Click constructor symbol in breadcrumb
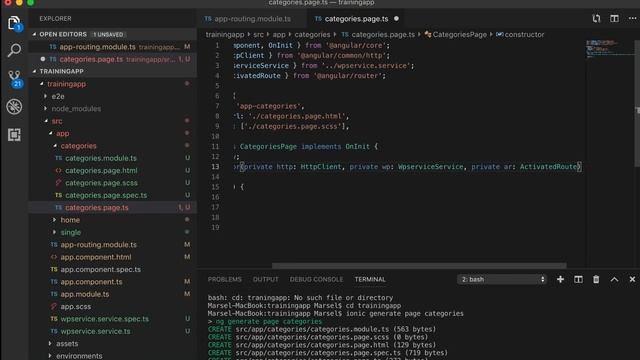 tap(520, 35)
